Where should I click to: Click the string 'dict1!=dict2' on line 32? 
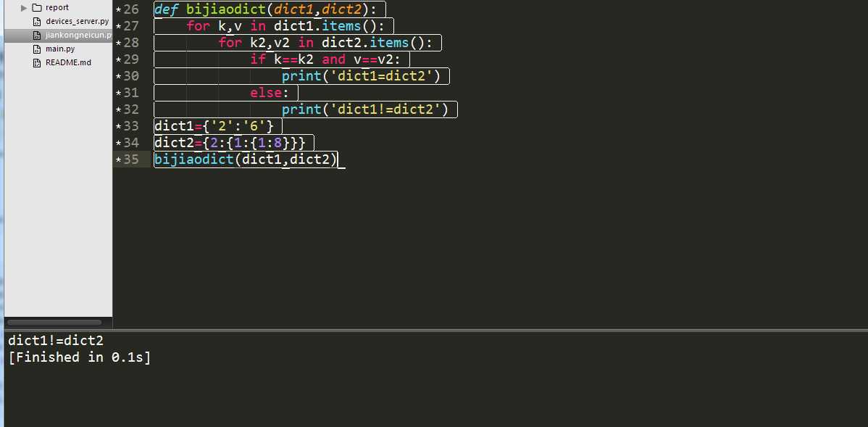(x=385, y=109)
